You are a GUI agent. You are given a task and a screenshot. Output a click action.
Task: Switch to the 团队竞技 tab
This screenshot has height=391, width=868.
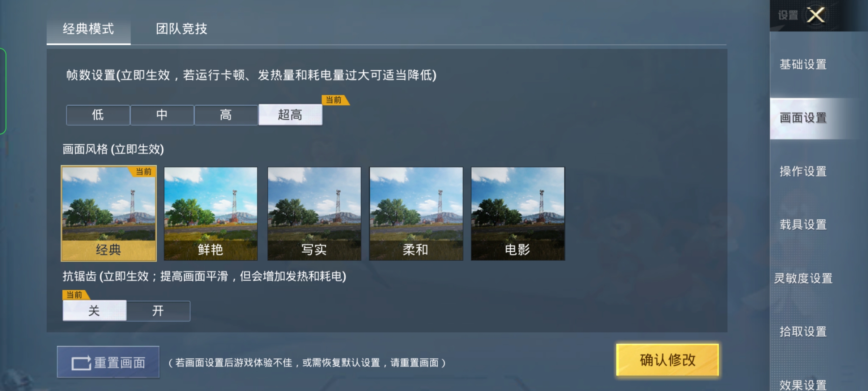click(182, 29)
